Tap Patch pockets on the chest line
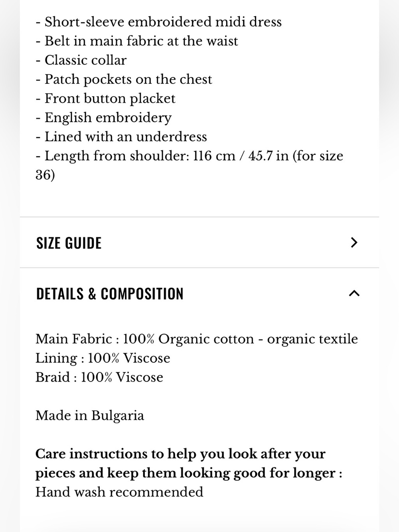399x532 pixels. coord(124,79)
